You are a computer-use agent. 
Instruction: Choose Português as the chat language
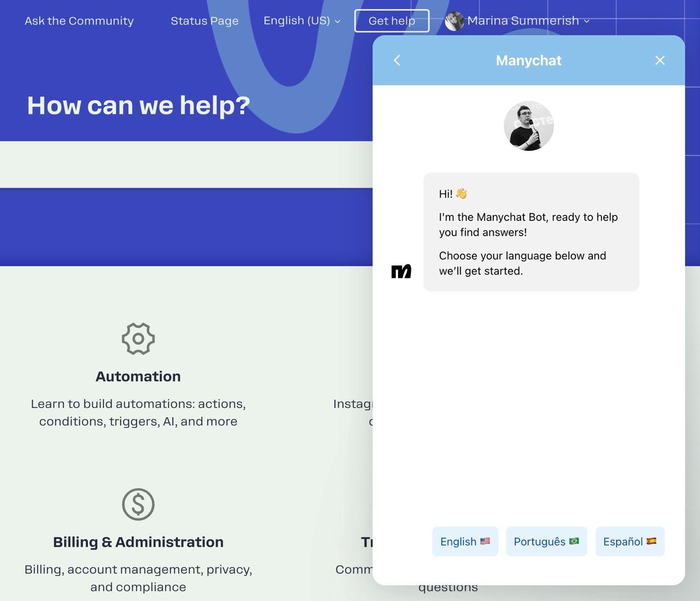coord(546,541)
